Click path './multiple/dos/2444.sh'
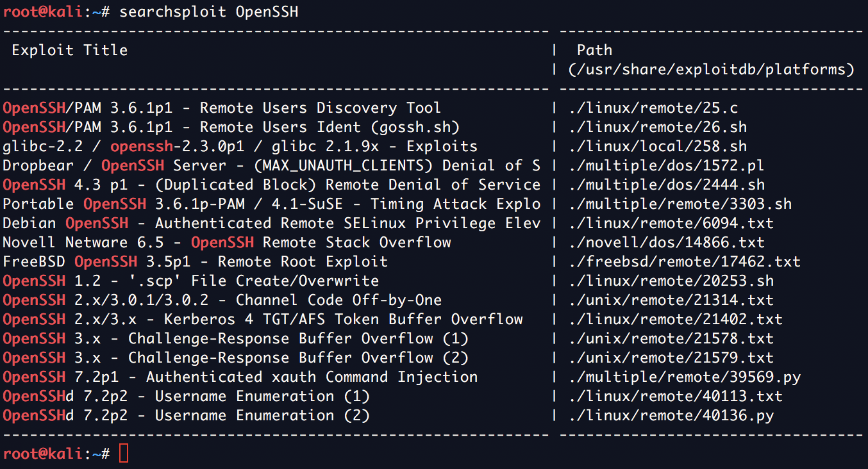Screen dimensions: 868x469 [666, 185]
